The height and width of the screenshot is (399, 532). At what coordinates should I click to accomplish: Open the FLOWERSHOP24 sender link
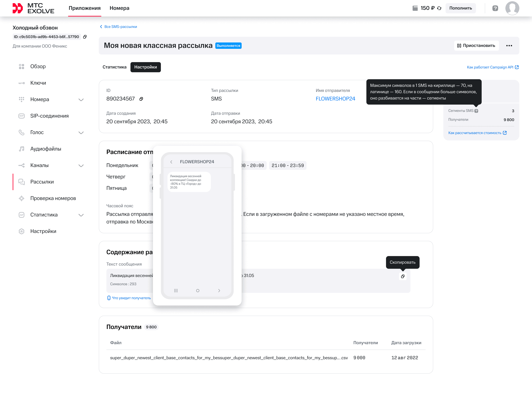[x=335, y=99]
